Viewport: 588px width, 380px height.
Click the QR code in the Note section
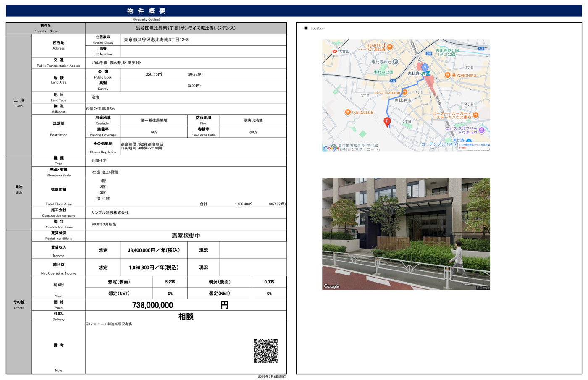(265, 351)
